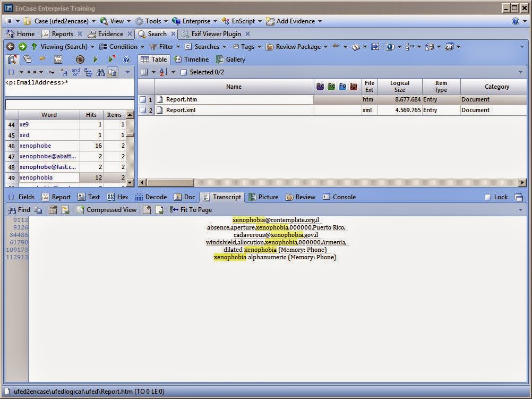Click the Compressed View button
This screenshot has height=399, width=532.
[107, 210]
